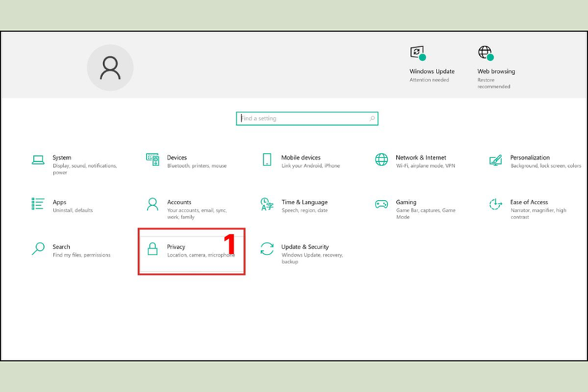The width and height of the screenshot is (588, 392).
Task: Click the Update & Security refresh icon
Action: click(267, 249)
